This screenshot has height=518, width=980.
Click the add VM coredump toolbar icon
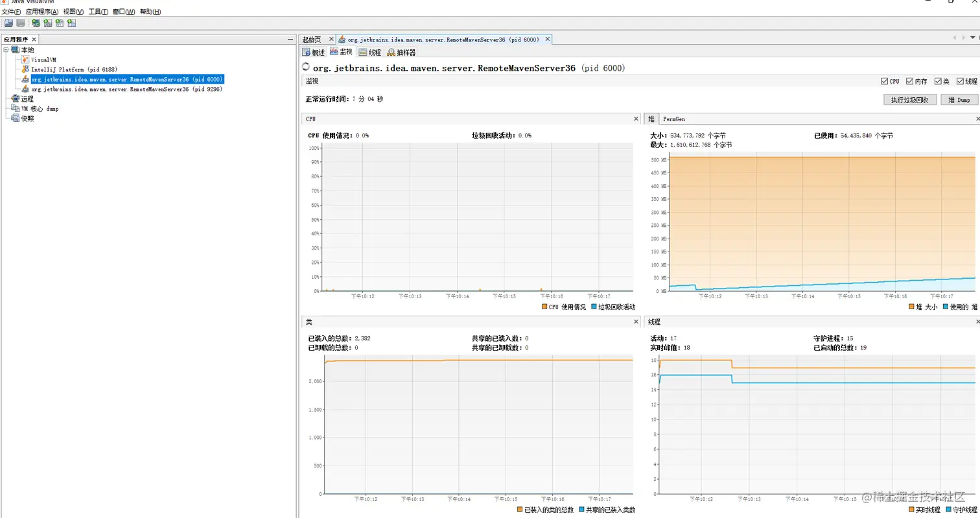click(x=60, y=23)
